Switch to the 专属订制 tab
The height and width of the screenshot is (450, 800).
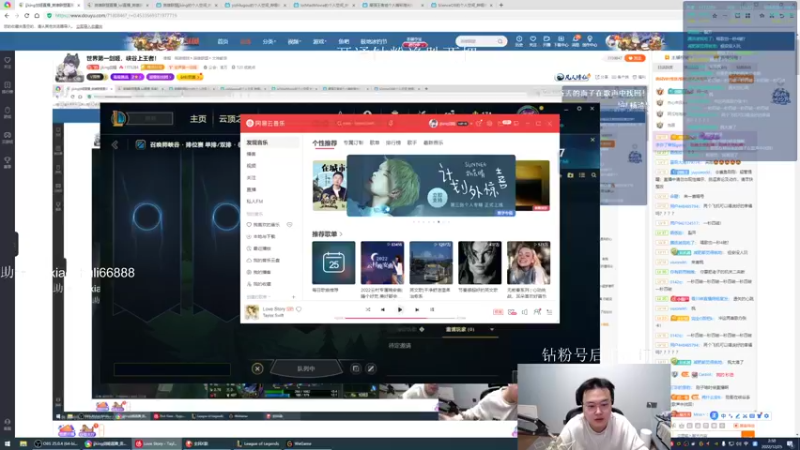[353, 143]
